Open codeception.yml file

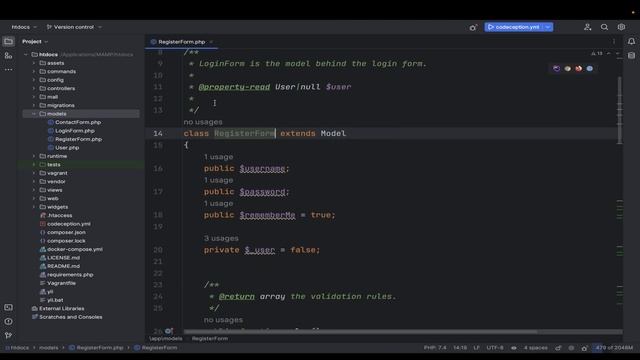pos(69,224)
